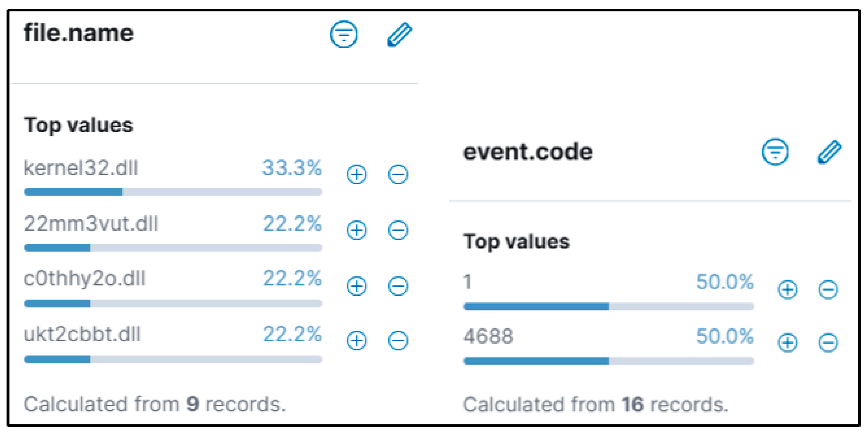The image size is (868, 436).
Task: Click the kernel32.dll 33.3% progress bar
Action: (173, 192)
